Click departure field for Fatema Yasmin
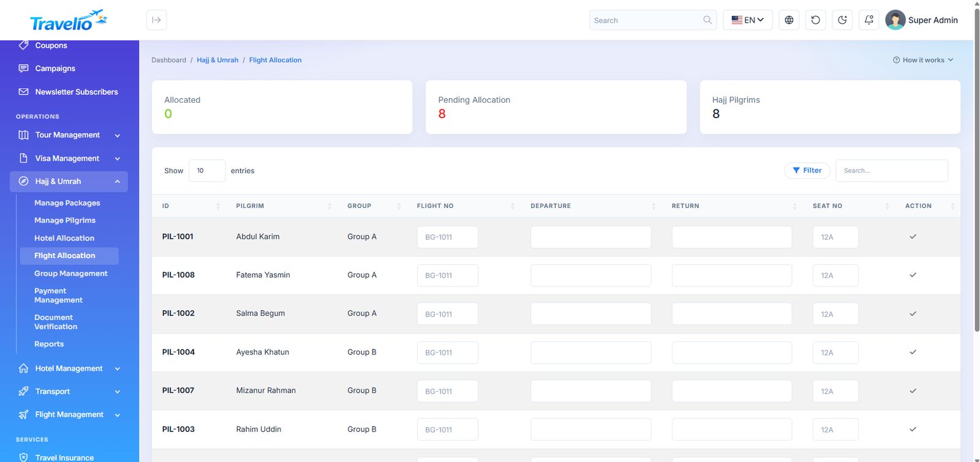The image size is (980, 462). (591, 275)
